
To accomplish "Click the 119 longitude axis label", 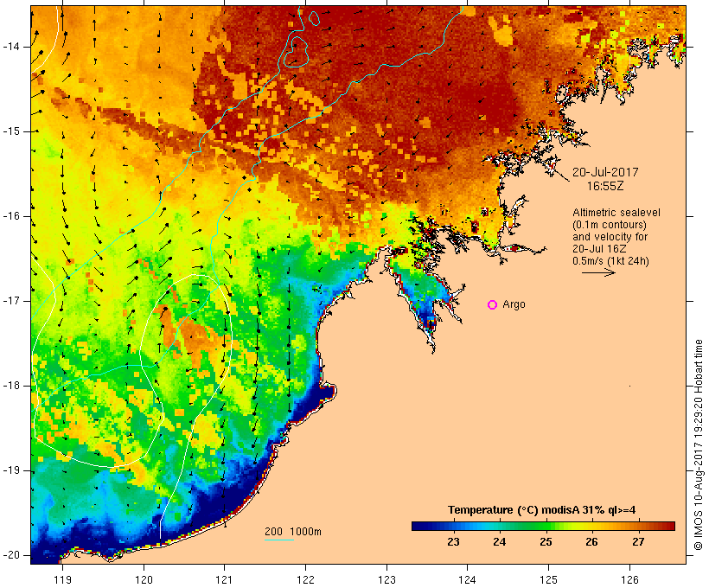I will 62,579.
